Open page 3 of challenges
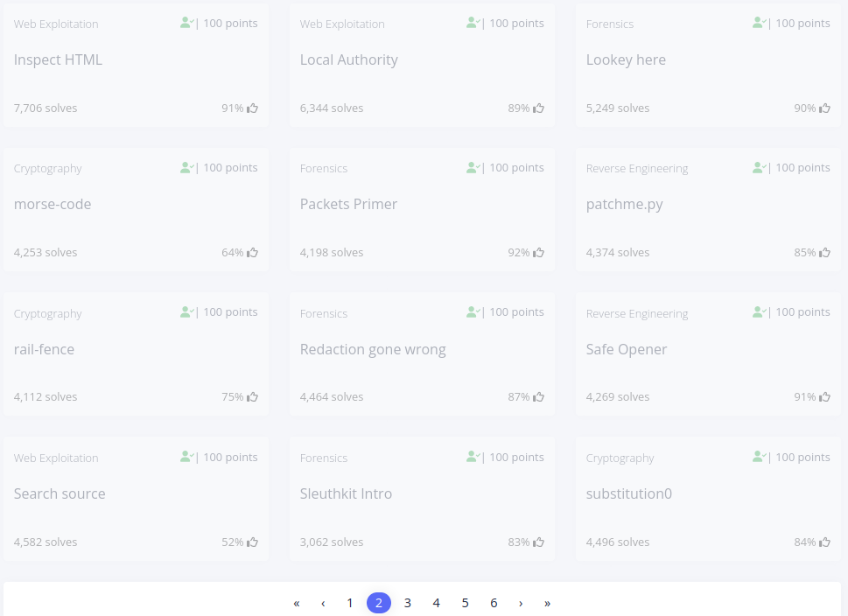This screenshot has height=616, width=848. pos(408,603)
